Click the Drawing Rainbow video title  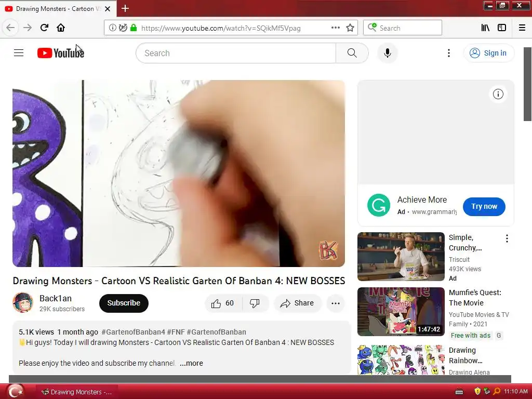tap(465, 355)
